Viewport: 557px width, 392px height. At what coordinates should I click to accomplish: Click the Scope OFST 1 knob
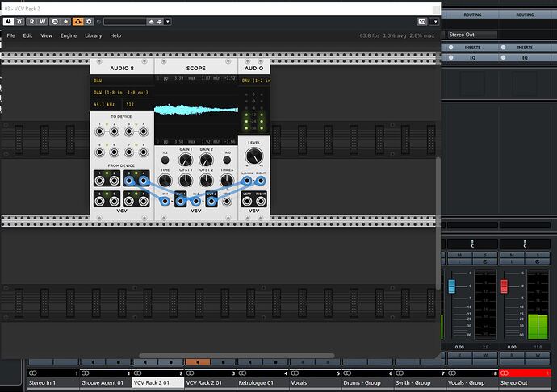tap(186, 181)
